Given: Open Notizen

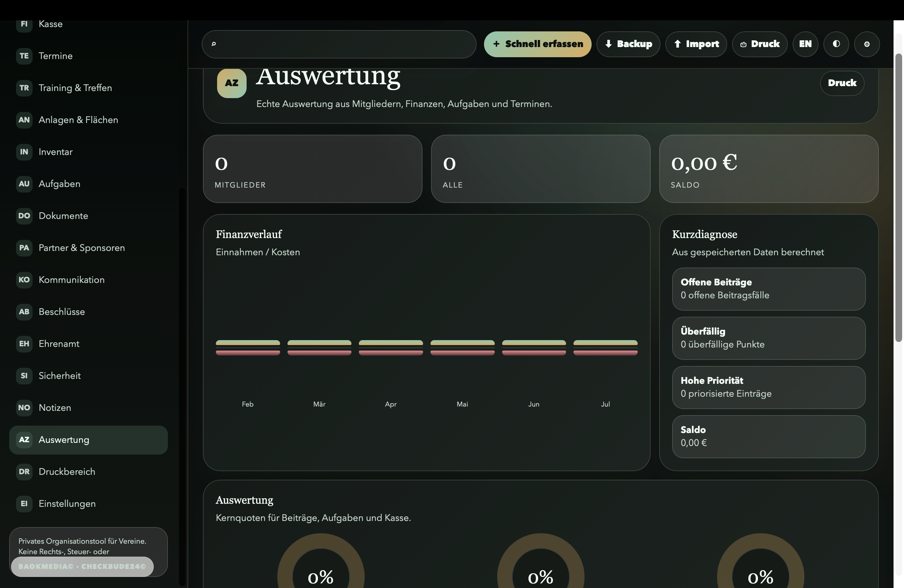Looking at the screenshot, I should pos(89,407).
